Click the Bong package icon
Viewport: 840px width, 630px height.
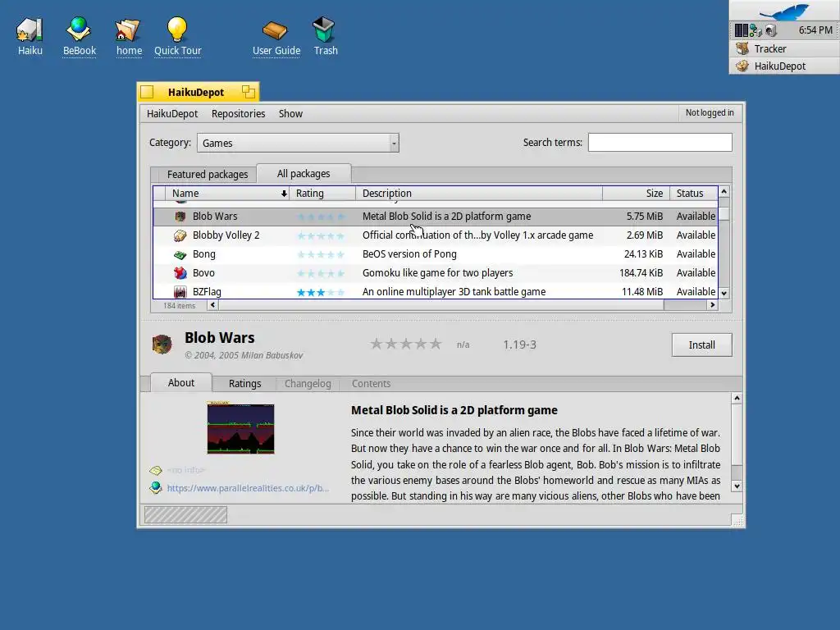(180, 254)
